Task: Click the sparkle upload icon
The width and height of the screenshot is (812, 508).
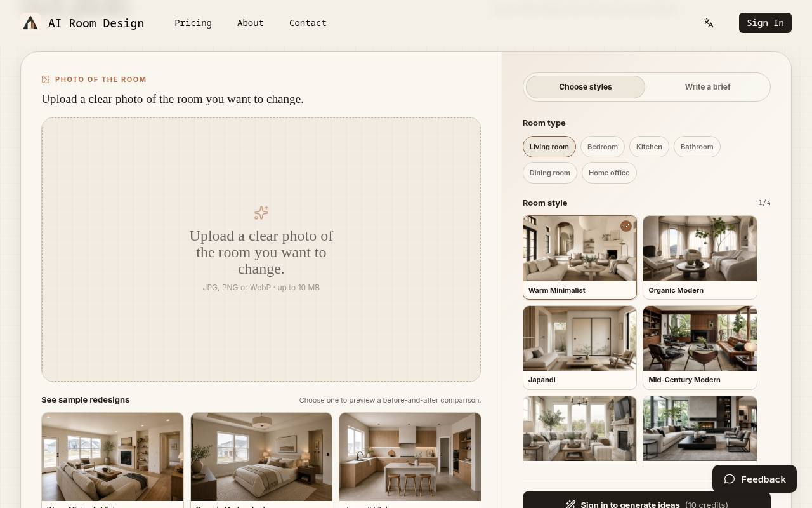Action: (261, 213)
